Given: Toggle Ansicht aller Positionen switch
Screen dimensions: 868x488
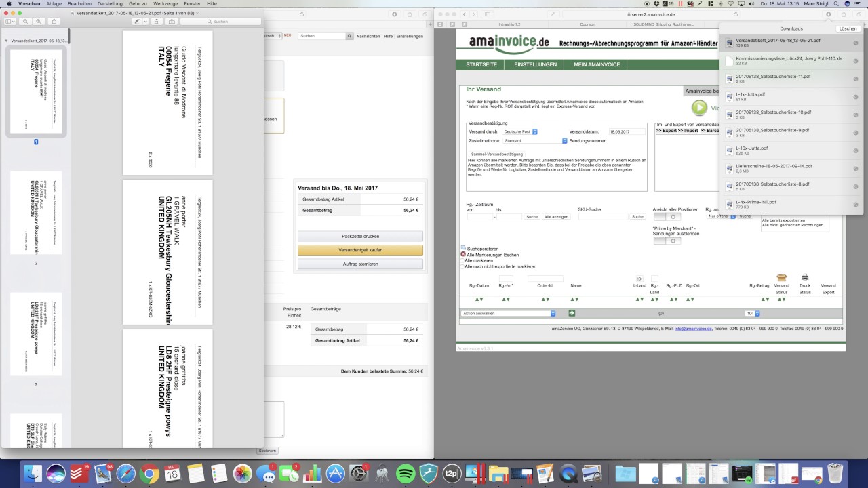Looking at the screenshot, I should [667, 217].
